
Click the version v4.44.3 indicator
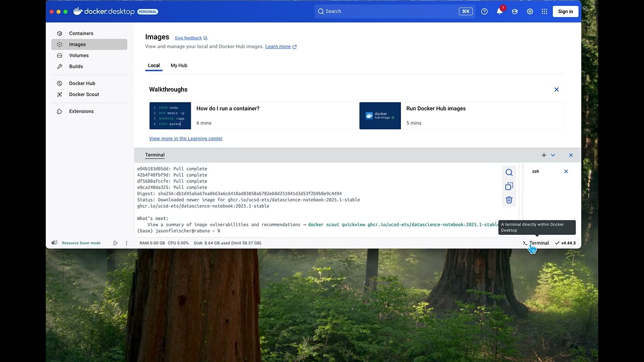click(x=566, y=243)
